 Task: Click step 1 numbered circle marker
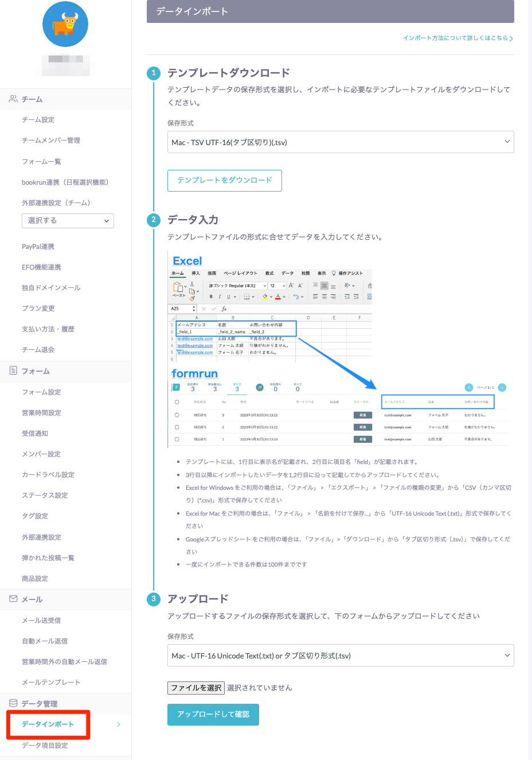pyautogui.click(x=154, y=73)
